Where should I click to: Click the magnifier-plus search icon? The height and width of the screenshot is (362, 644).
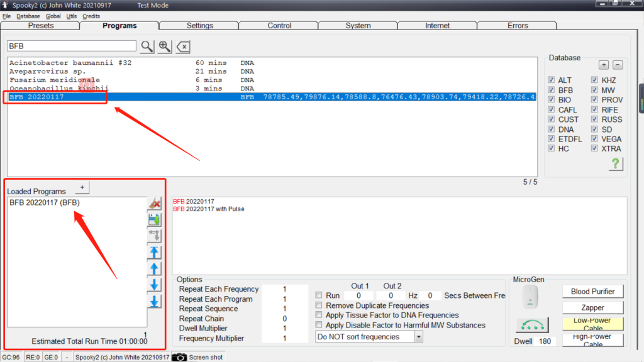[x=165, y=47]
